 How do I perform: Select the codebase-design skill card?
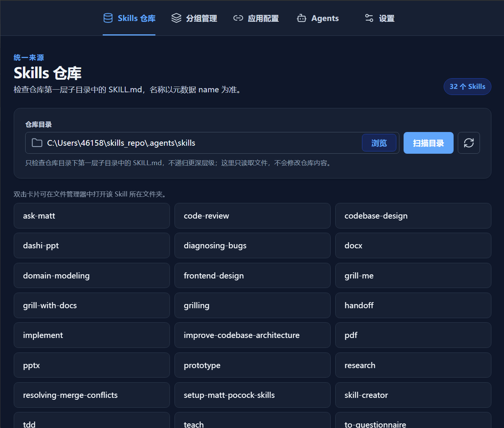click(x=413, y=216)
